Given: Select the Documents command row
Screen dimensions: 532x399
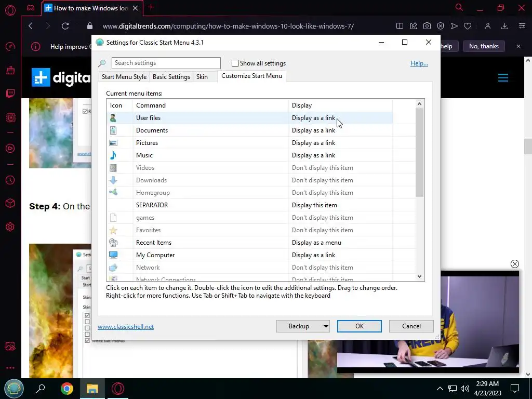Looking at the screenshot, I should (249, 130).
